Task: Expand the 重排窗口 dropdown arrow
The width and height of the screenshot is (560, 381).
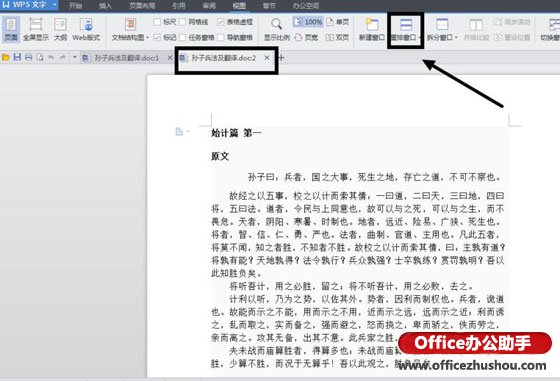Action: pyautogui.click(x=419, y=37)
